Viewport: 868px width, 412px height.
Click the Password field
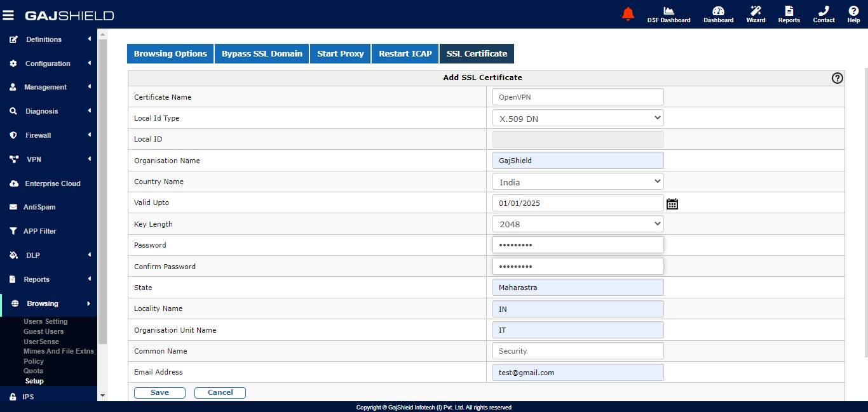coord(578,245)
